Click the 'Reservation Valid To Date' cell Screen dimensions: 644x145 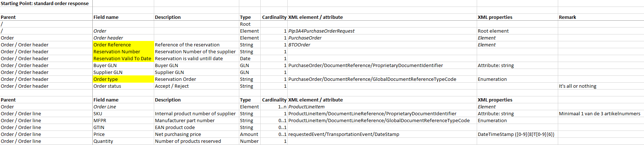pyautogui.click(x=122, y=59)
